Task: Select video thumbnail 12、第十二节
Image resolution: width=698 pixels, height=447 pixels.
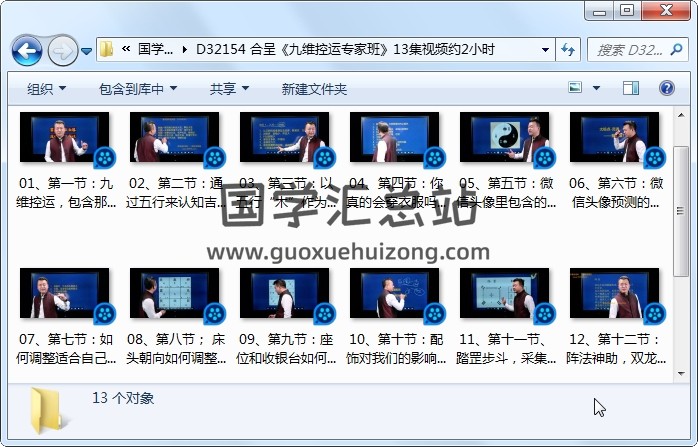Action: coord(614,293)
